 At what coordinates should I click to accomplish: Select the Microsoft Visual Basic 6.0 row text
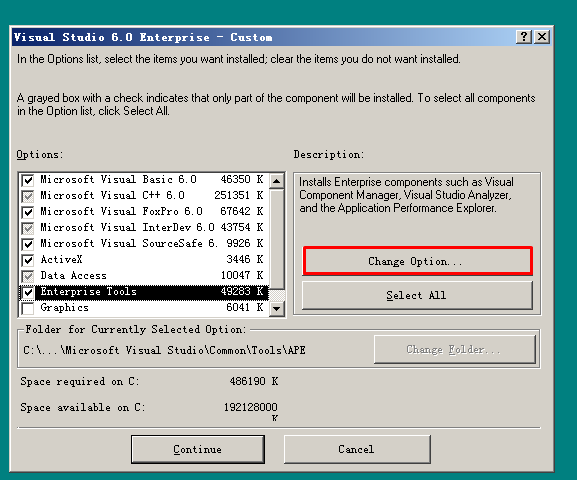[x=118, y=179]
